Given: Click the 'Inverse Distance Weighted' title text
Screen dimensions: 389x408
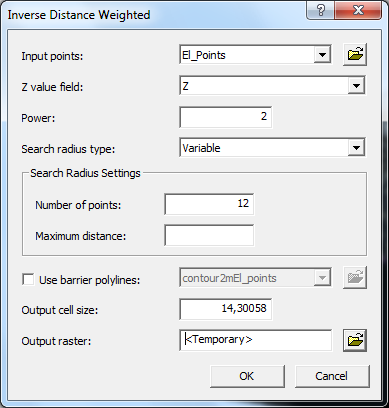Looking at the screenshot, I should (79, 15).
